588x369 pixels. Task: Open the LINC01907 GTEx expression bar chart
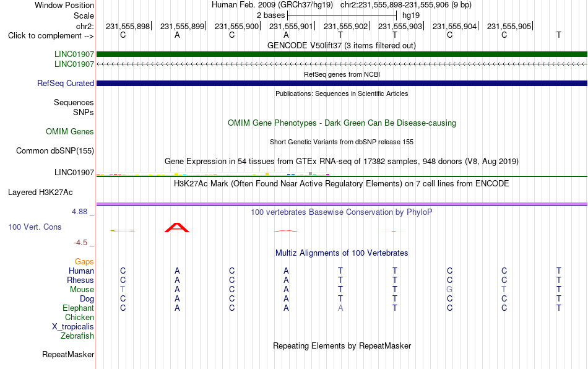click(213, 174)
